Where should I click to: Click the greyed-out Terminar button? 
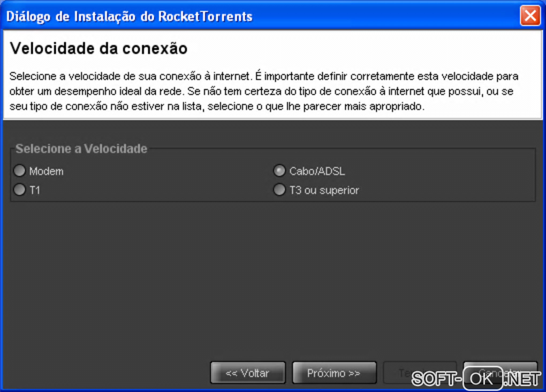(420, 373)
